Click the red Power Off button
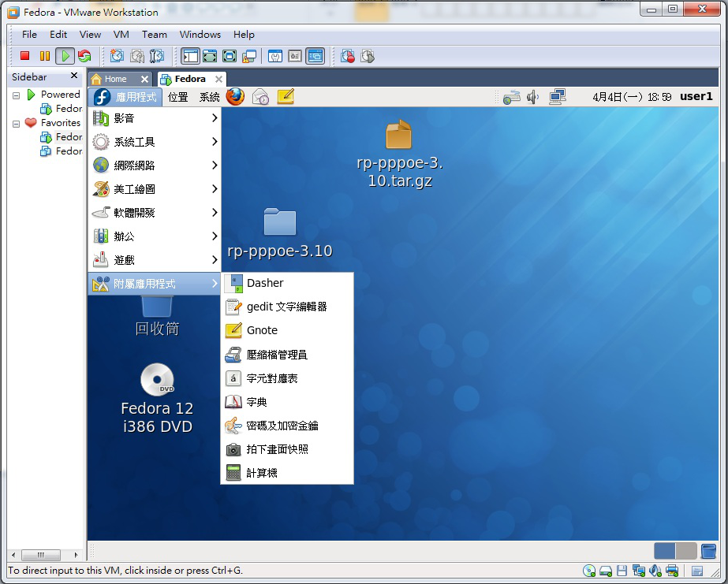This screenshot has width=728, height=584. click(24, 56)
